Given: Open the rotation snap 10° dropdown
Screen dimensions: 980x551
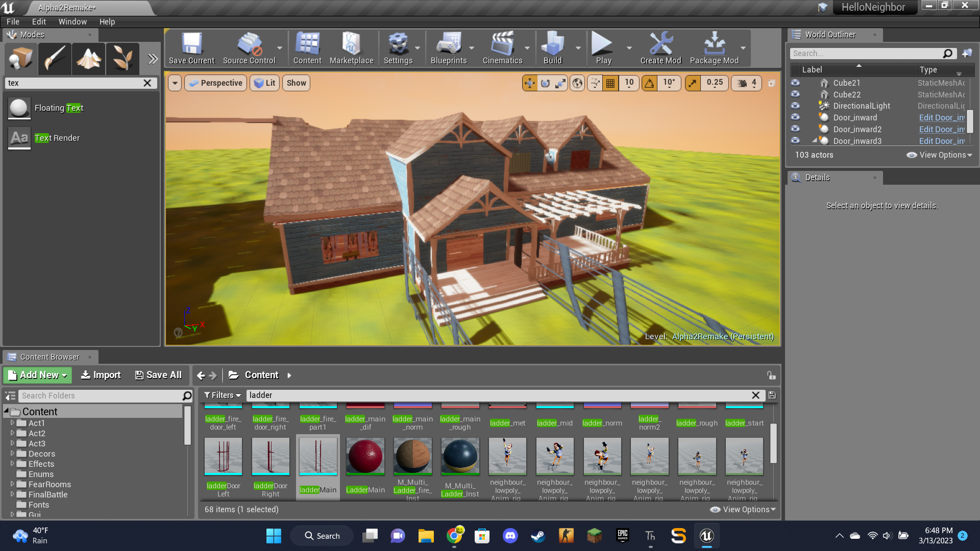Looking at the screenshot, I should point(669,83).
